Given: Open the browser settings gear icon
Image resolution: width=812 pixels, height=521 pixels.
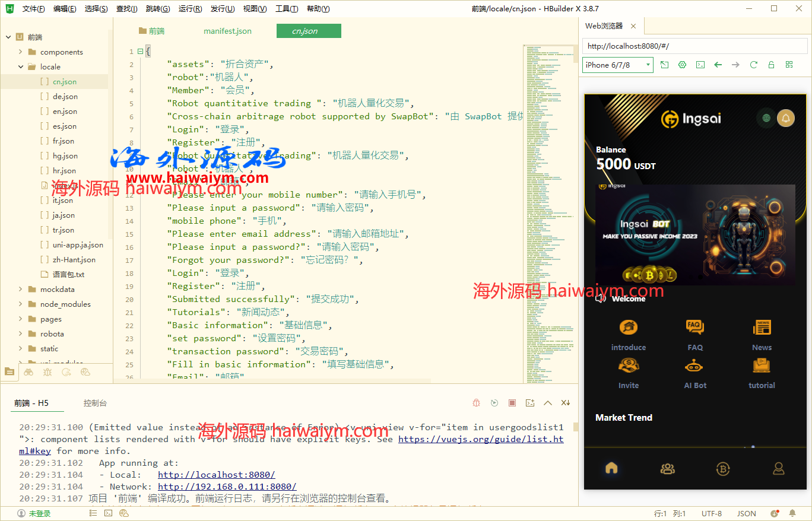Looking at the screenshot, I should click(x=683, y=65).
